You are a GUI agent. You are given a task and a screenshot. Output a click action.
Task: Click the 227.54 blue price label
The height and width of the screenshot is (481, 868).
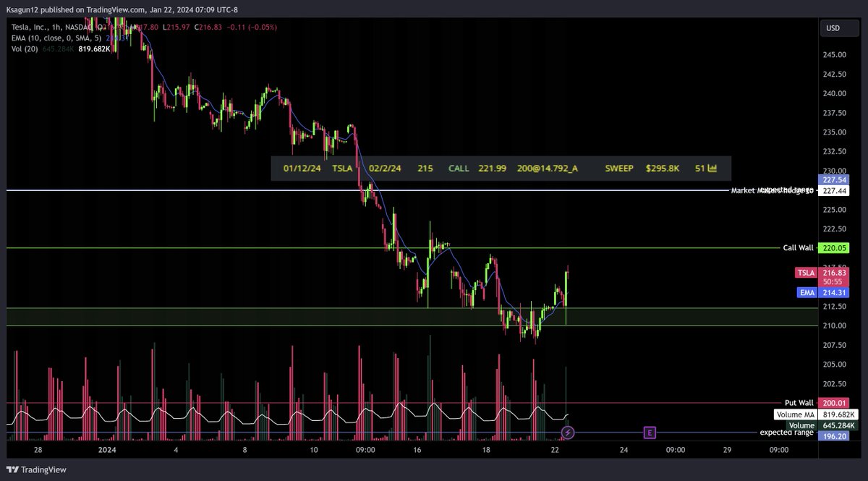[833, 179]
